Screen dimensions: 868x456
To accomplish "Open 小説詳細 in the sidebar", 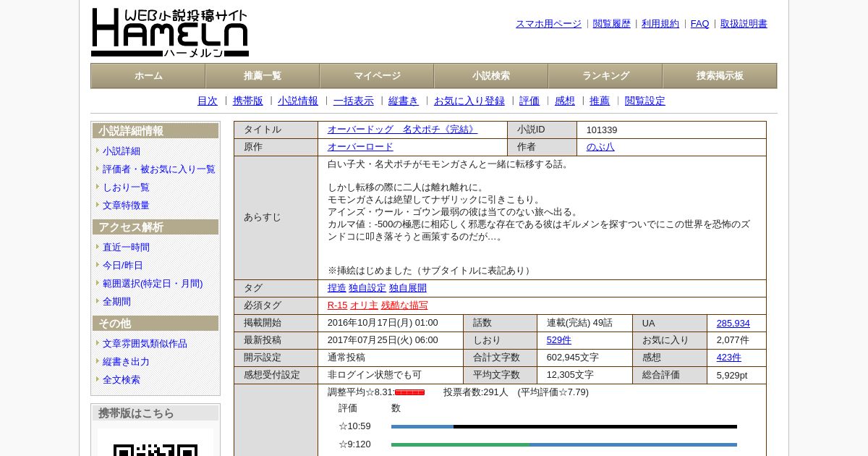I will [122, 151].
